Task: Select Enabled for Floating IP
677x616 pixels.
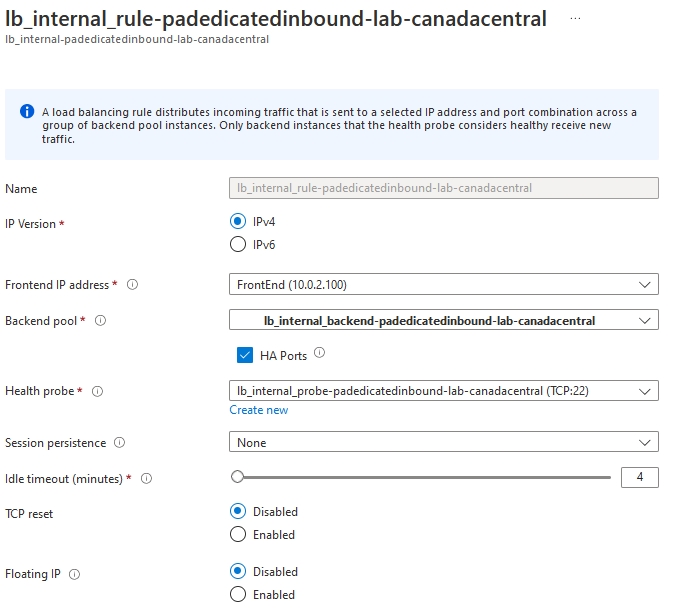Action: coord(238,594)
